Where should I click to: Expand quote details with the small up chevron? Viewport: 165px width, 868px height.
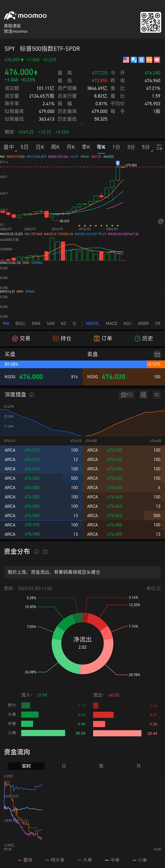82,124
